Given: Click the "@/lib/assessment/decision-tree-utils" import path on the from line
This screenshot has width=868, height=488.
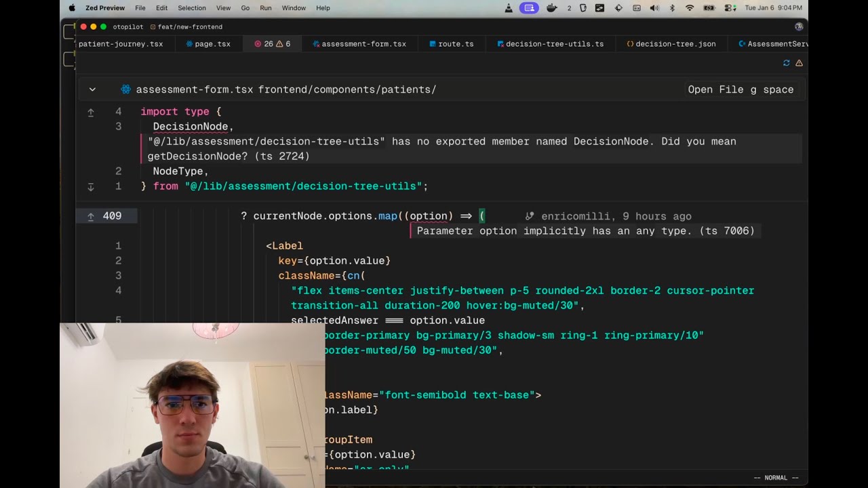Looking at the screenshot, I should (x=303, y=186).
